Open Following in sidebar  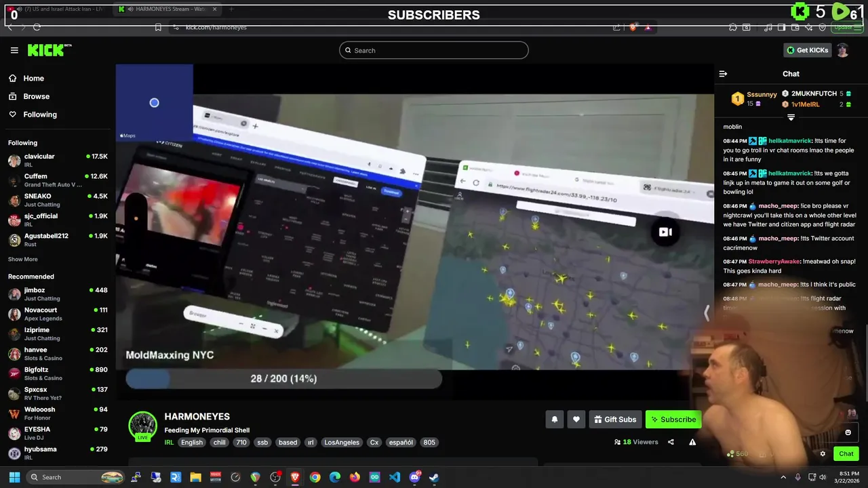(40, 115)
